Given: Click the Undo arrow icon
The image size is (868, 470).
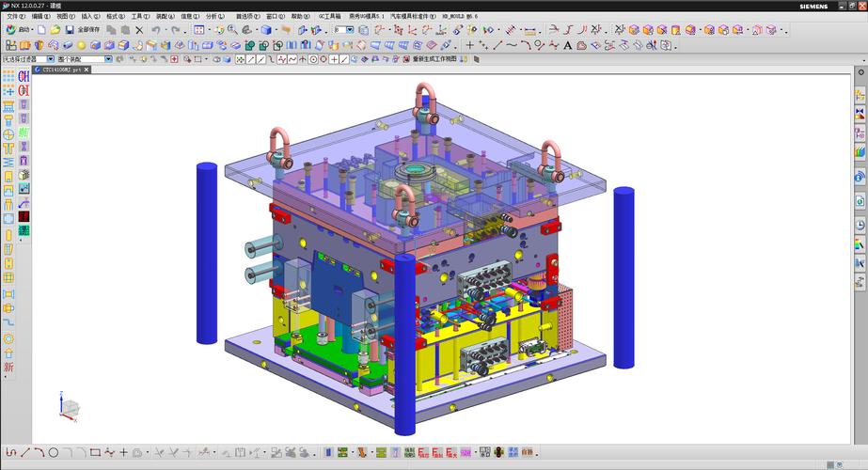Looking at the screenshot, I should [156, 30].
